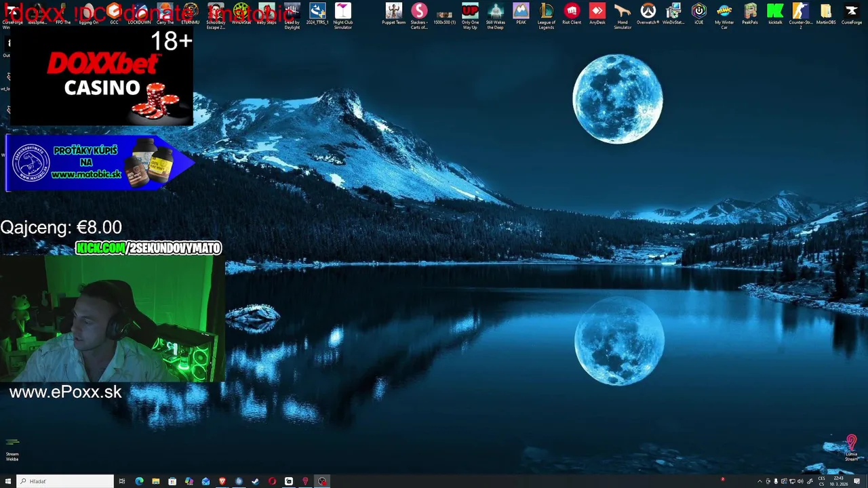Open File Explorer from the taskbar
This screenshot has height=488, width=868.
tap(156, 481)
